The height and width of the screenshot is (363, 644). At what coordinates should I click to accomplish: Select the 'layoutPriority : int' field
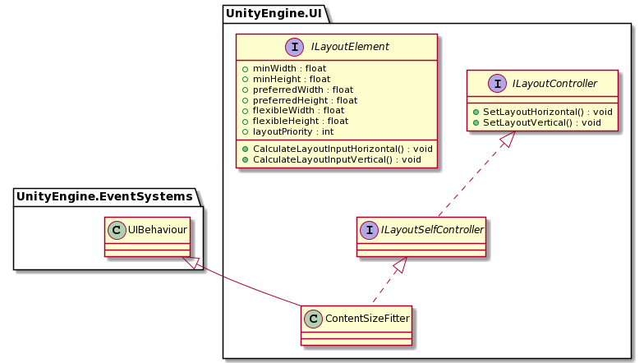tap(293, 131)
